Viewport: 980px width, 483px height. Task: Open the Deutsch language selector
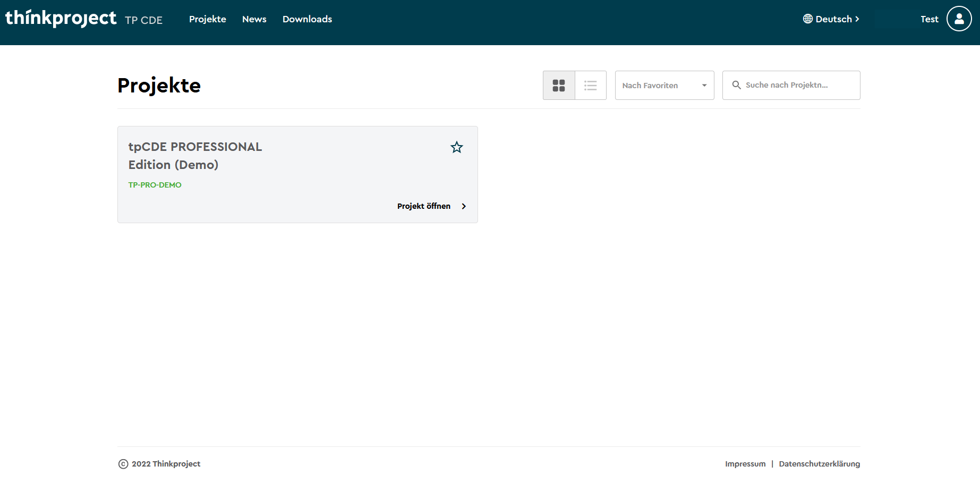tap(834, 19)
